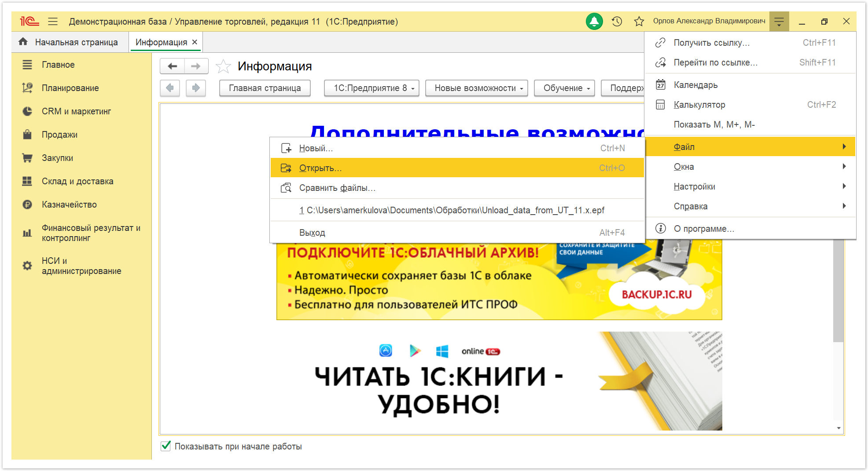Click the vertical scrollbar thumb
This screenshot has width=868, height=471.
838,290
